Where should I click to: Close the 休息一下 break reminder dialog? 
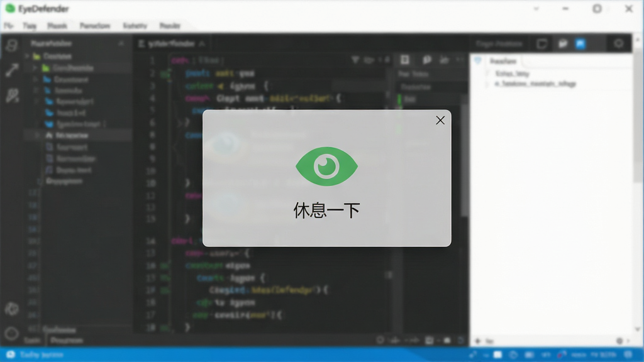[440, 120]
